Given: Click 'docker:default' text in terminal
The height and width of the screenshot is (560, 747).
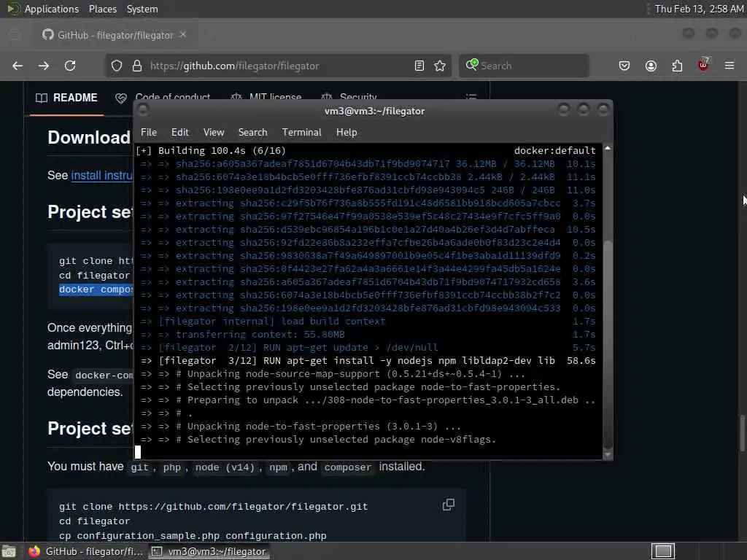Looking at the screenshot, I should click(x=554, y=150).
